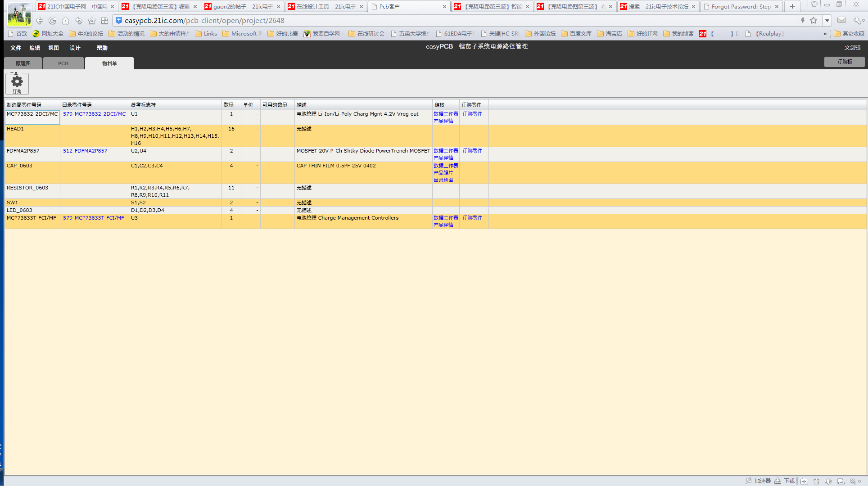Open the 文件 menu
This screenshot has width=868, height=486.
(x=16, y=48)
